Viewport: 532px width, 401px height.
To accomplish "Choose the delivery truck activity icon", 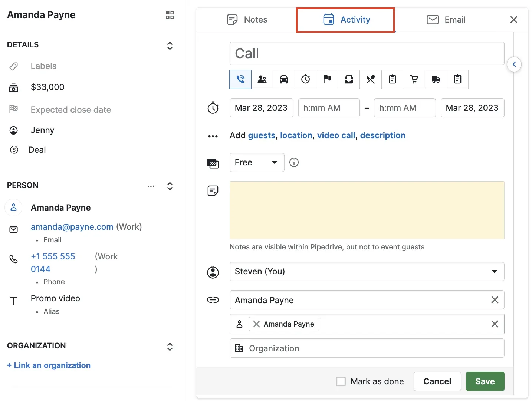I will pos(436,79).
